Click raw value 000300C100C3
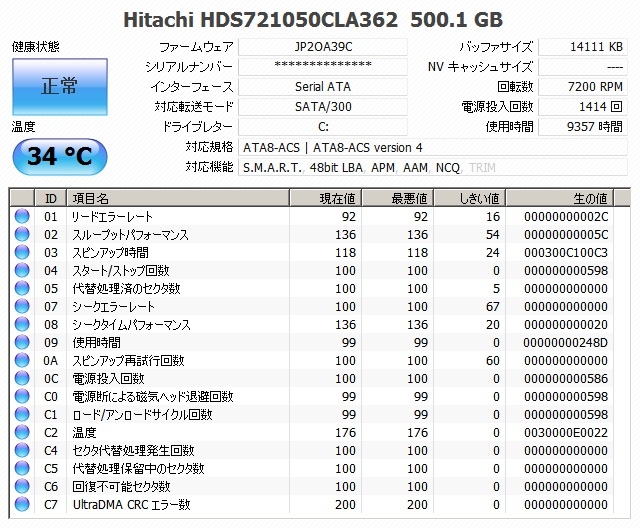The image size is (640, 528). point(566,252)
